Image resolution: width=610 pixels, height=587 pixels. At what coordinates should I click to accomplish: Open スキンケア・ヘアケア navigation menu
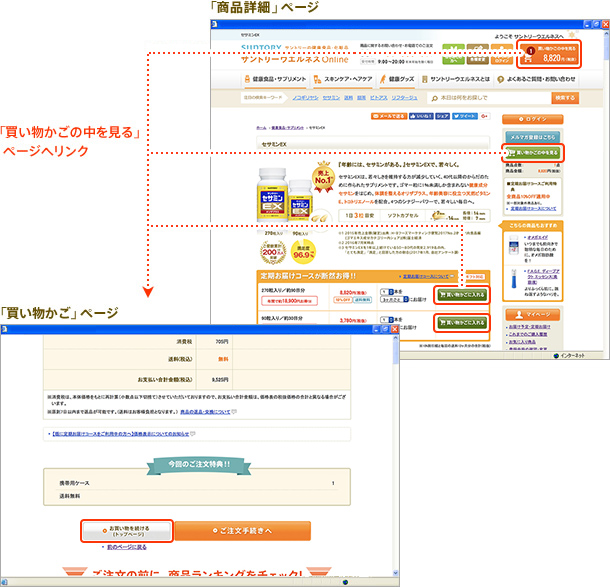[x=343, y=79]
